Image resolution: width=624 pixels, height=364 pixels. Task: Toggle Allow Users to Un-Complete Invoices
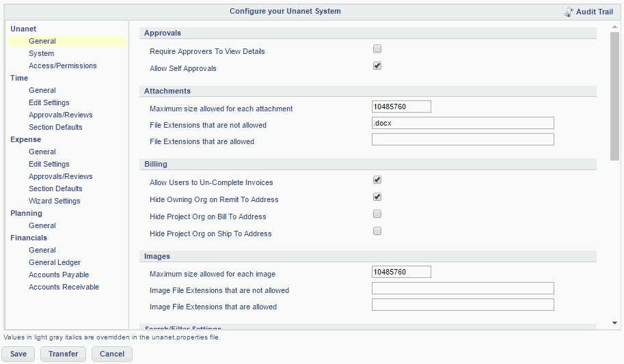coord(377,180)
